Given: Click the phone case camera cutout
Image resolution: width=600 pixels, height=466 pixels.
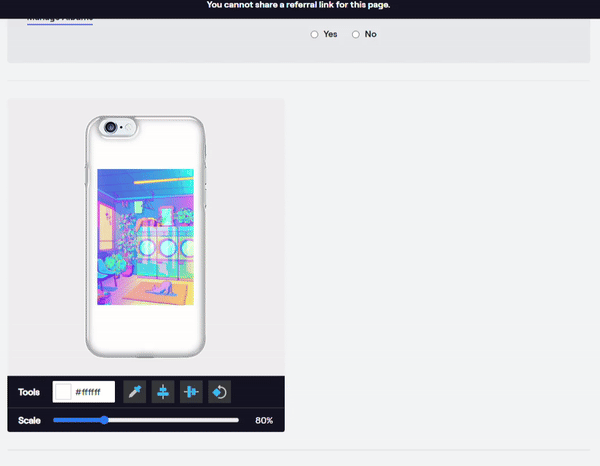Looking at the screenshot, I should click(x=118, y=127).
